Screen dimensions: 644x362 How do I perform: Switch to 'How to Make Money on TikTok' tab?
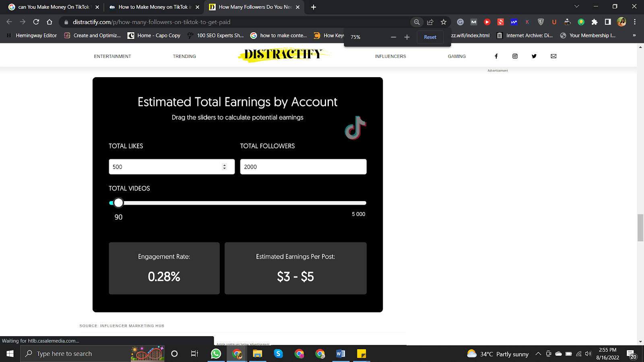(x=155, y=7)
